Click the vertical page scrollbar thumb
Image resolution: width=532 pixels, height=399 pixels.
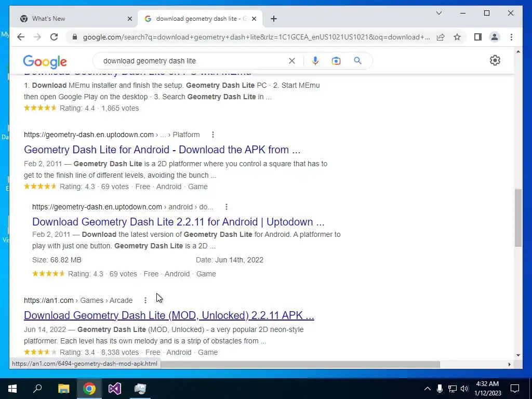tap(518, 218)
